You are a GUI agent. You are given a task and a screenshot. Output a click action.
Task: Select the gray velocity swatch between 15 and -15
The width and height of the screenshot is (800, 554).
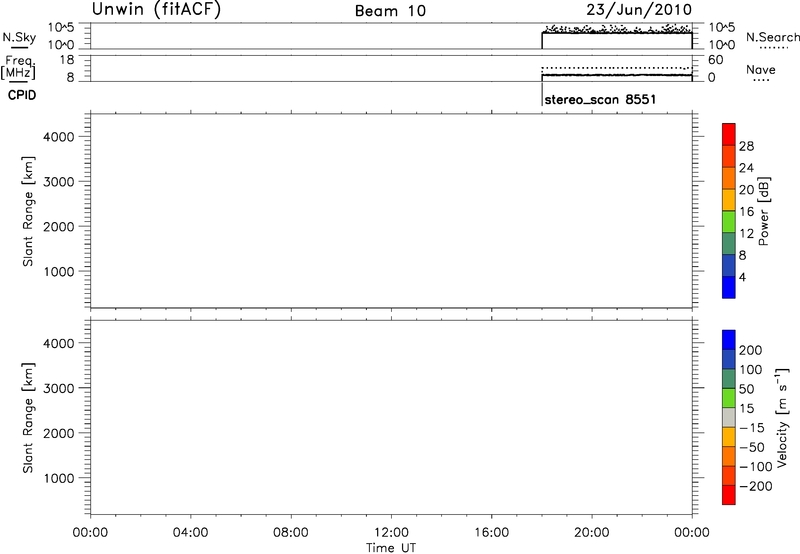(729, 418)
